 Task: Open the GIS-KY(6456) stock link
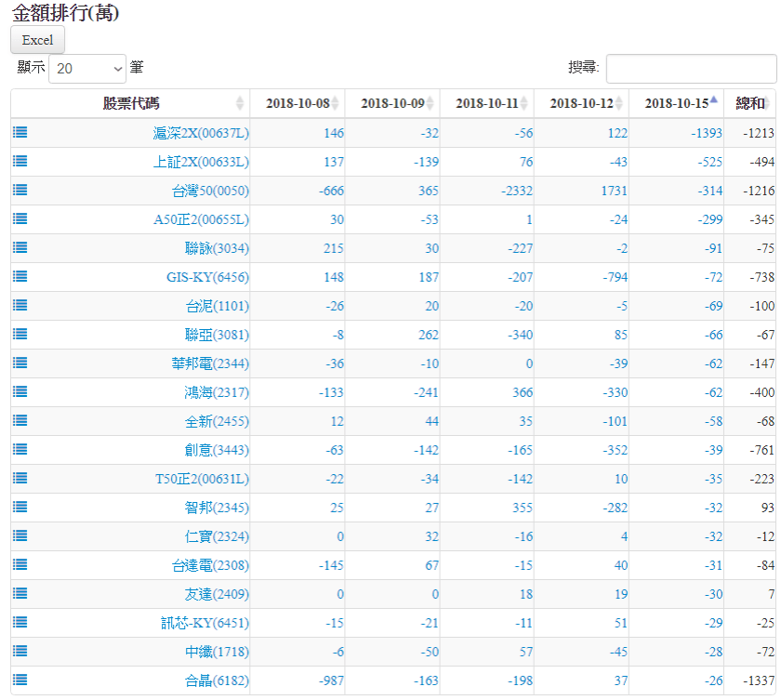[207, 277]
